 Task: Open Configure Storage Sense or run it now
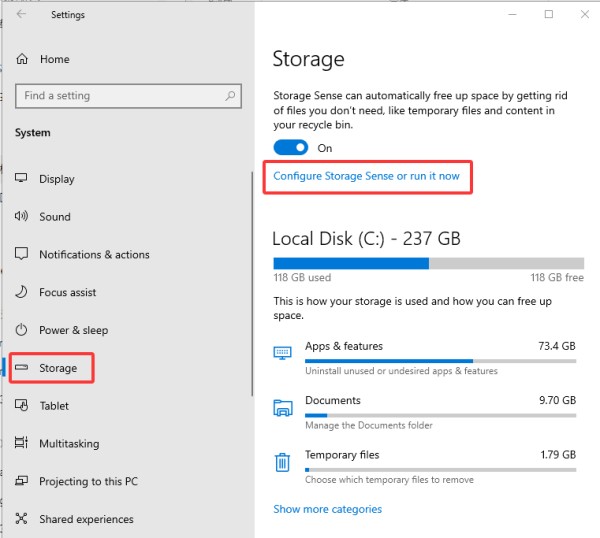coord(366,176)
